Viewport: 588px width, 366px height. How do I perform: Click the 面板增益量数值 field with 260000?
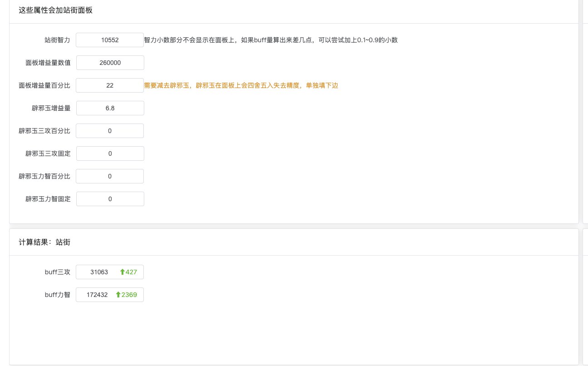(x=110, y=63)
